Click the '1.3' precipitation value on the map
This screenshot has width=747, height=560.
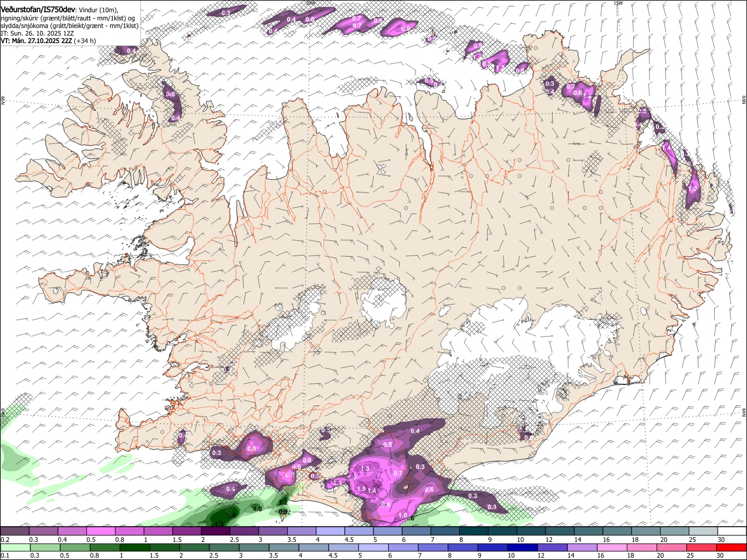point(365,468)
